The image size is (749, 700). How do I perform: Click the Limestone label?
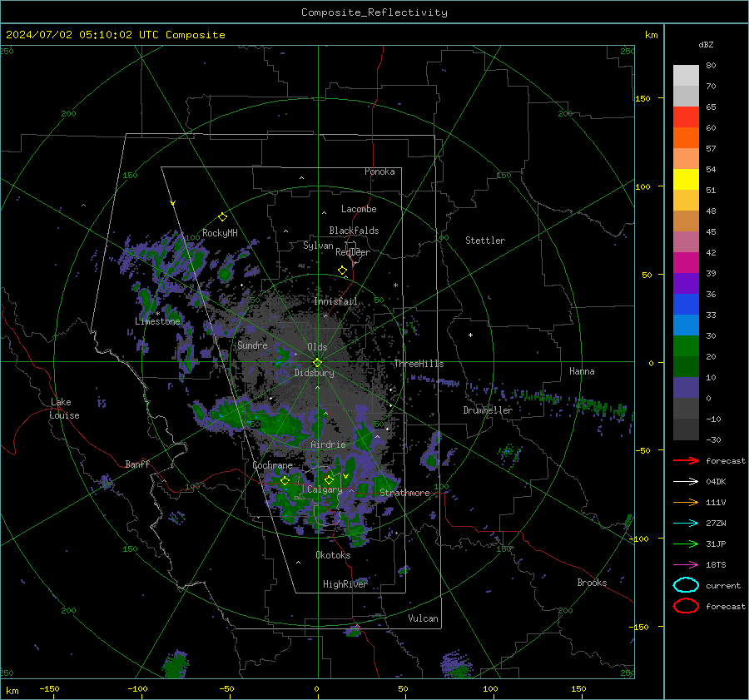[157, 321]
